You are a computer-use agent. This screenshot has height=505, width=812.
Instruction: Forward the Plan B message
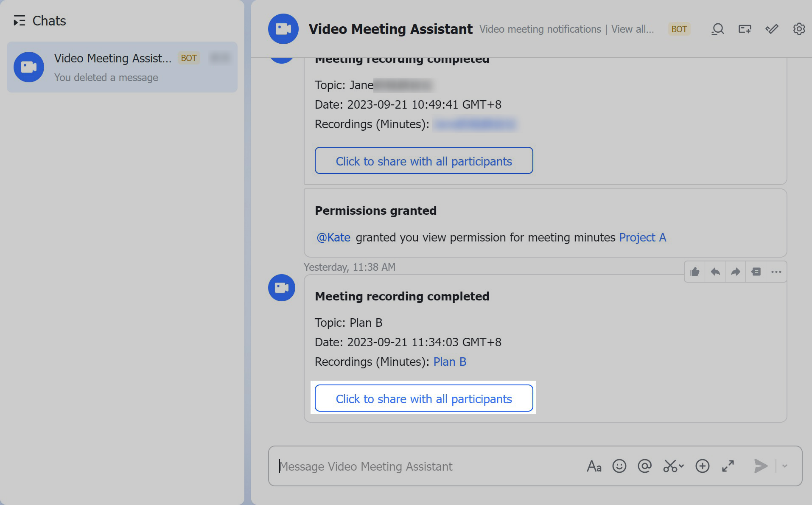pyautogui.click(x=735, y=272)
